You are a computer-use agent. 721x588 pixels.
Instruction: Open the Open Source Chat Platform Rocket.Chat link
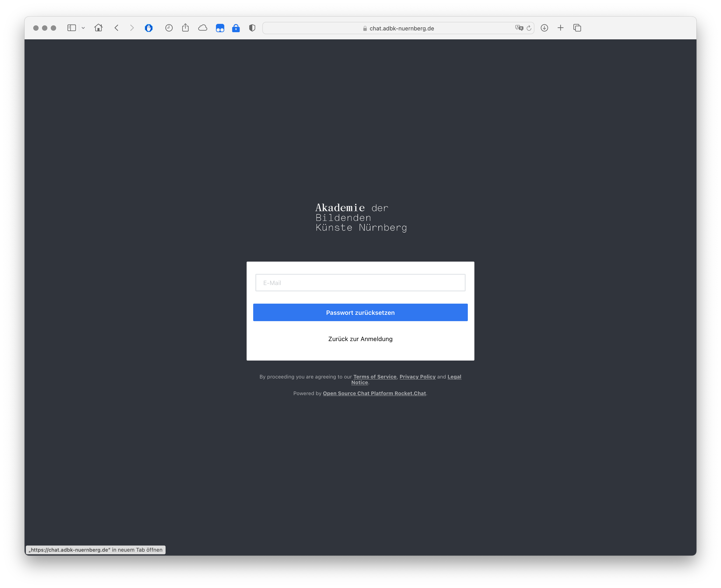(374, 393)
